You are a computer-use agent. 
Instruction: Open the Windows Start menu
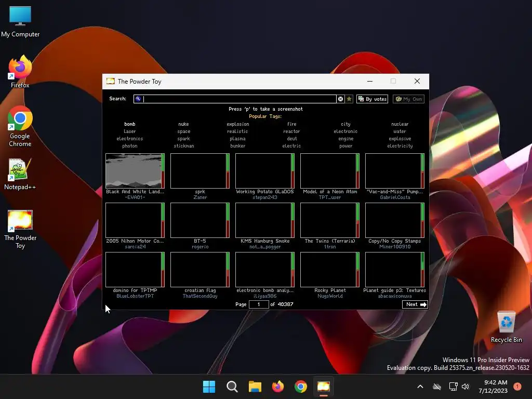pos(209,387)
